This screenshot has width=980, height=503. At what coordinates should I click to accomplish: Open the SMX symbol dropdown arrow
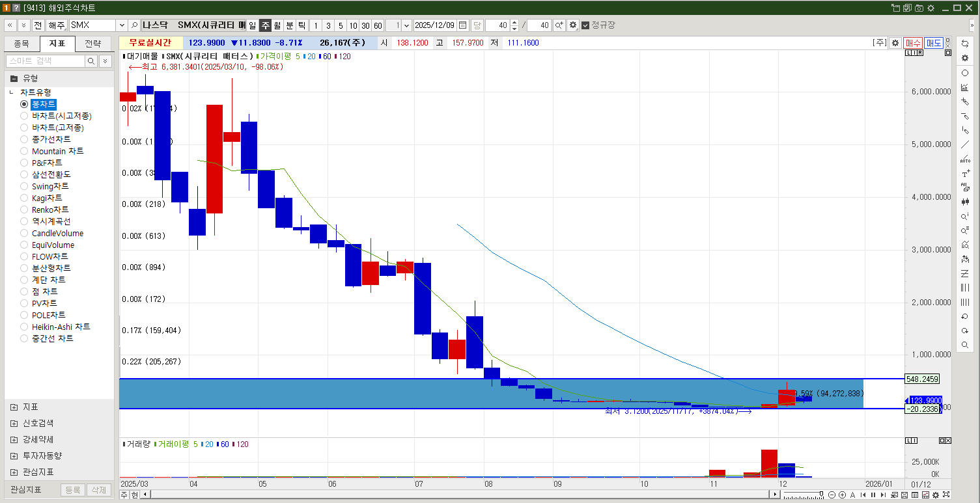tap(122, 25)
